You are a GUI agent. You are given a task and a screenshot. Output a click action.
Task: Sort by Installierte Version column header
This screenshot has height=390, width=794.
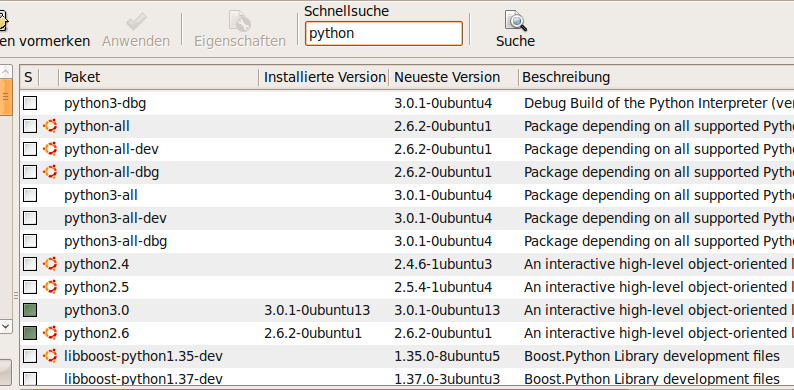click(324, 77)
